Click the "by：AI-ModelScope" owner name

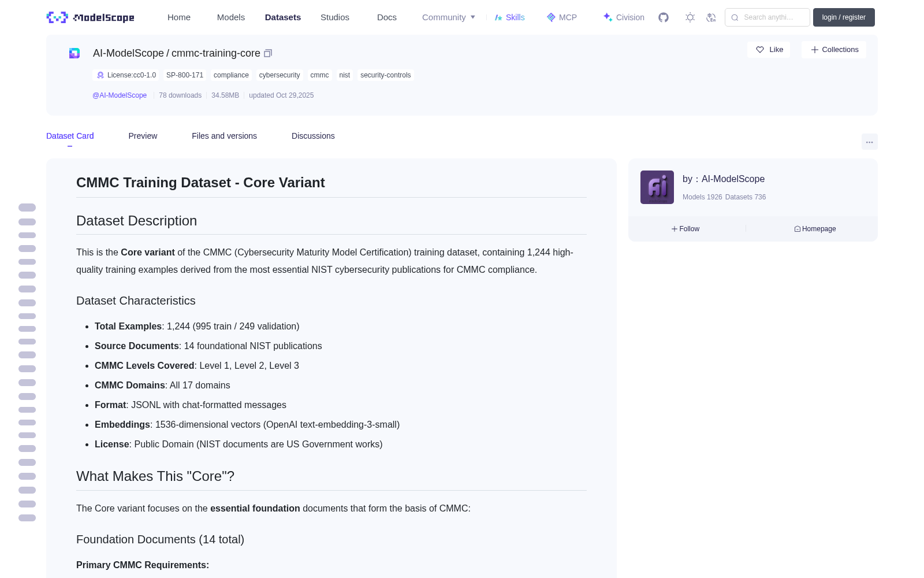click(724, 179)
